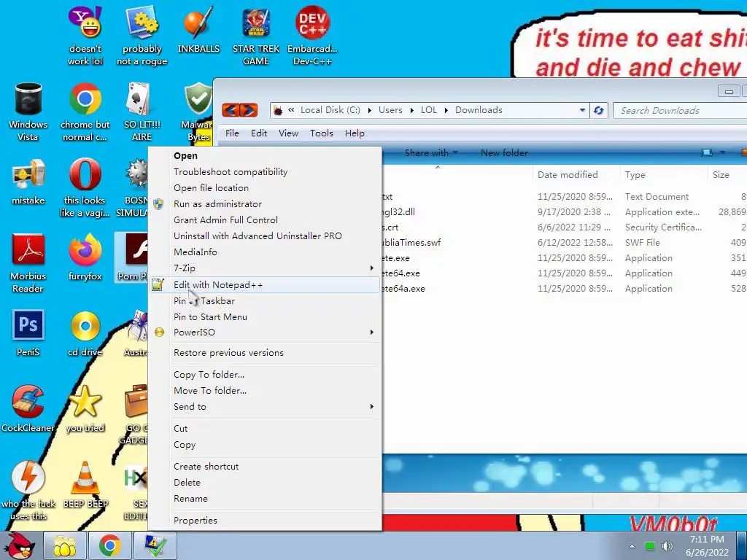The width and height of the screenshot is (747, 560).
Task: Open the 'you tried' star icon
Action: pyautogui.click(x=85, y=408)
